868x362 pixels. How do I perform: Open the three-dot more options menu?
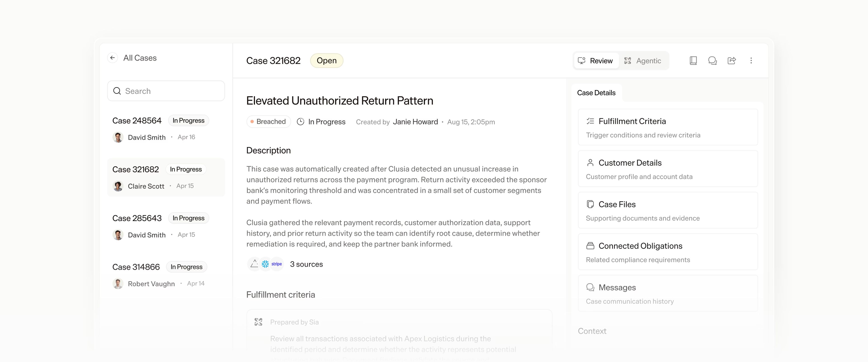click(x=751, y=61)
